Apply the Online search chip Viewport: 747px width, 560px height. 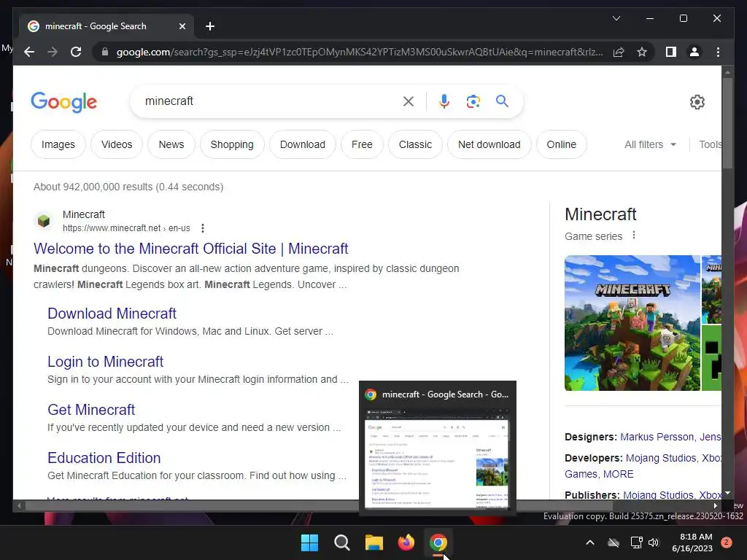pyautogui.click(x=561, y=144)
